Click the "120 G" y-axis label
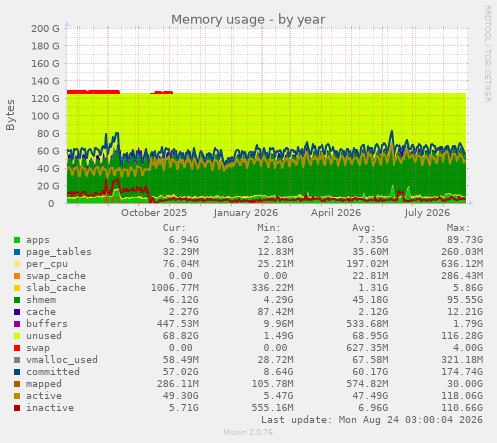This screenshot has width=497, height=443. (45, 99)
